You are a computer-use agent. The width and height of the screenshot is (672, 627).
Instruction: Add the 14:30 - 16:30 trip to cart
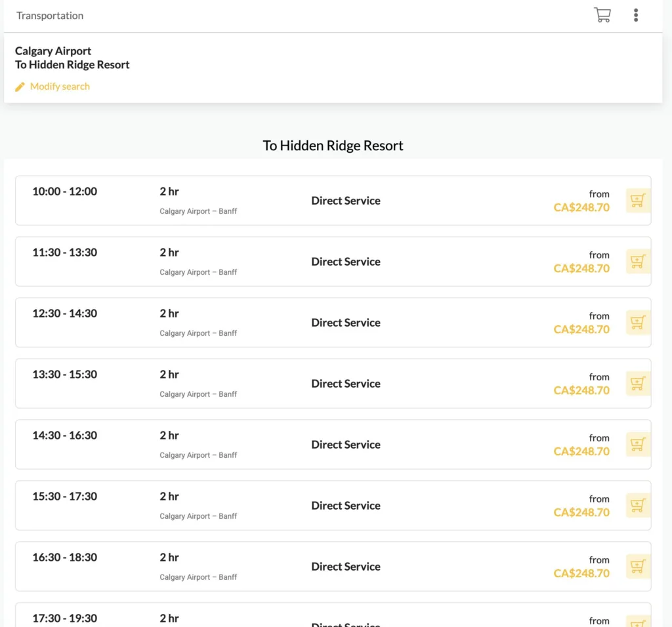click(638, 444)
